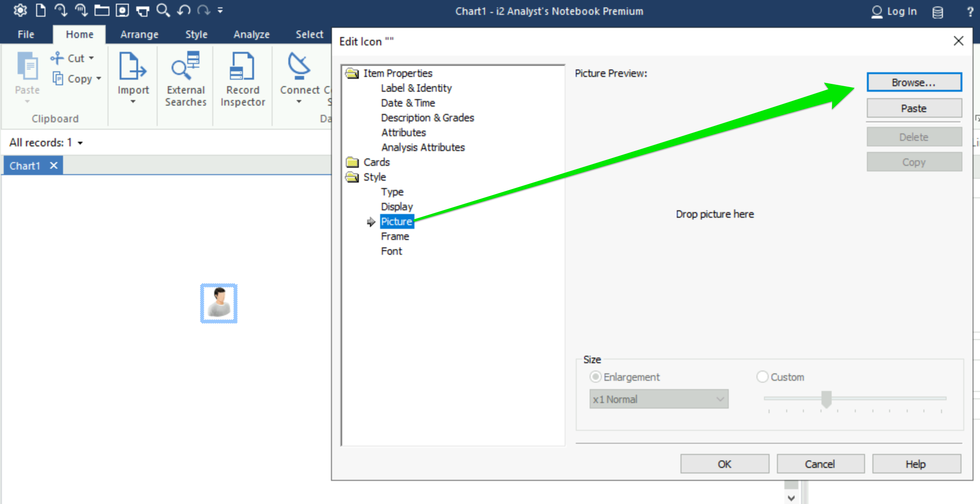Select the person icon on chart
The image size is (980, 504).
click(219, 303)
